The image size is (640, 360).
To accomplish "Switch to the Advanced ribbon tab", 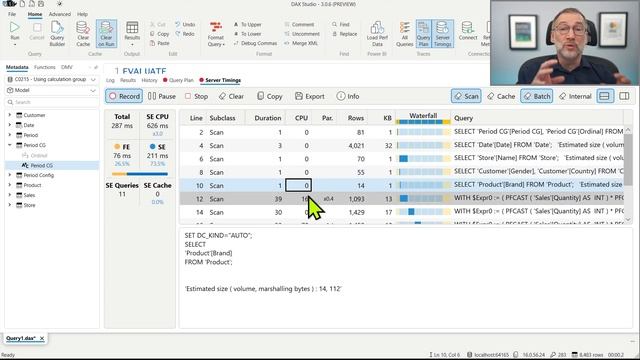I will click(x=60, y=14).
